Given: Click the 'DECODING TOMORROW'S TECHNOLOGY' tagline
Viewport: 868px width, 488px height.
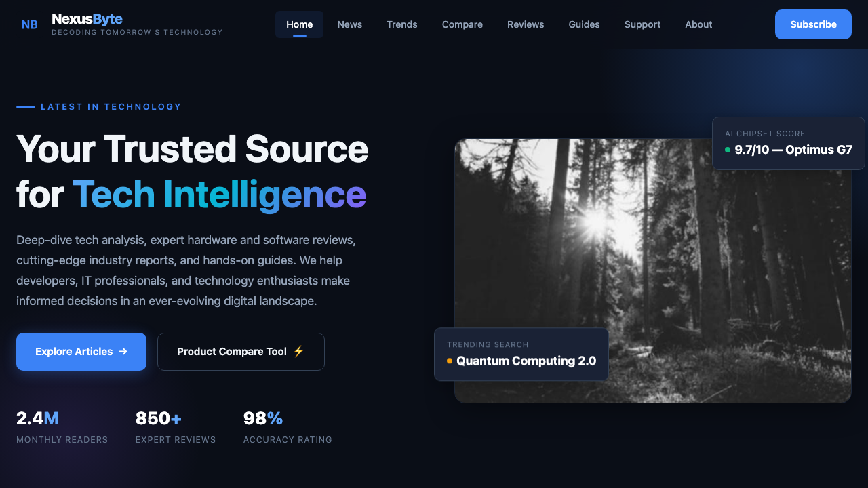Looking at the screenshot, I should click(137, 32).
